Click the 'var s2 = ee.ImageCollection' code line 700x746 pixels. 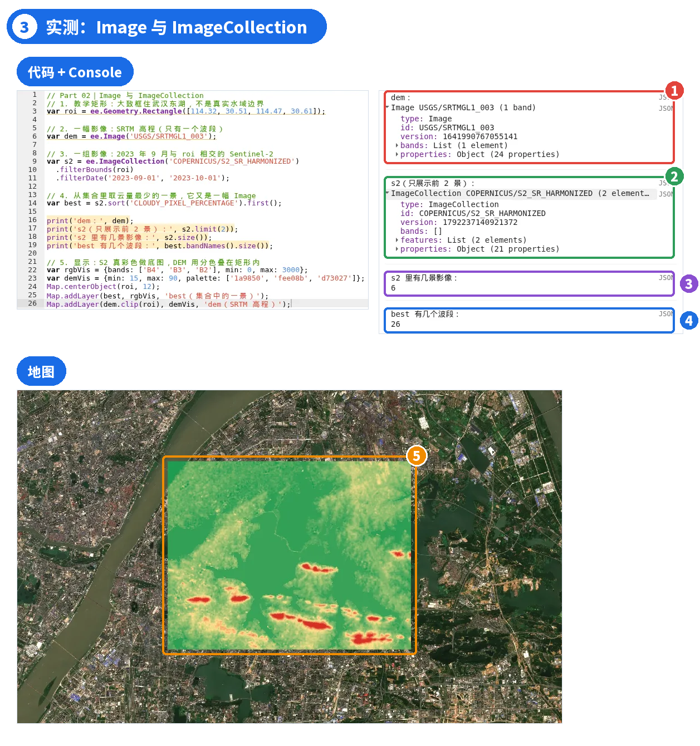[173, 161]
